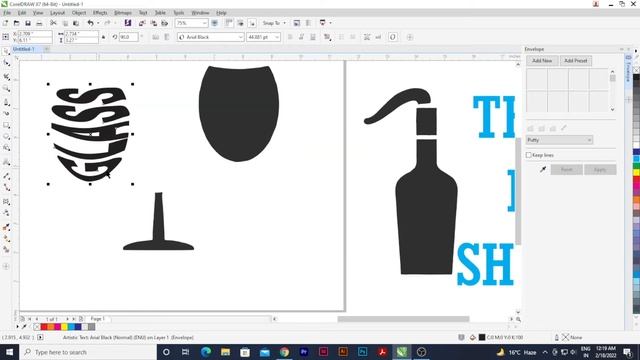Select the Zoom tool in toolbox
This screenshot has height=360, width=640.
pyautogui.click(x=6, y=88)
